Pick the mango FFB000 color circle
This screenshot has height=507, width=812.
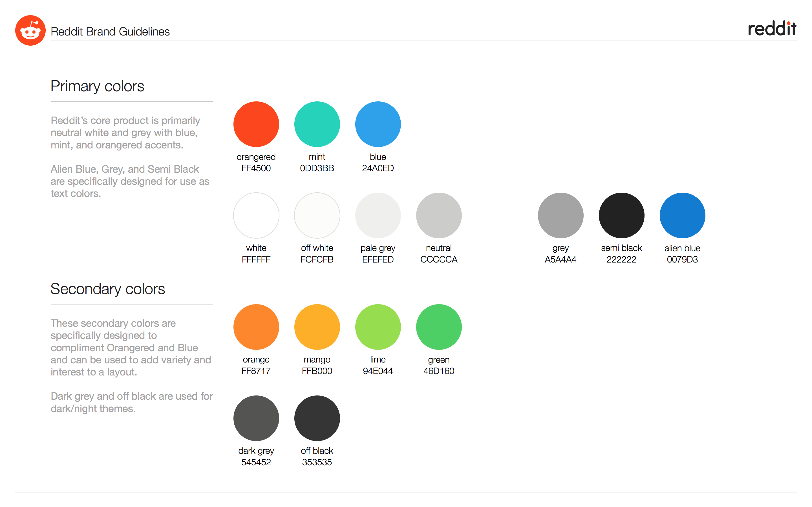point(317,327)
